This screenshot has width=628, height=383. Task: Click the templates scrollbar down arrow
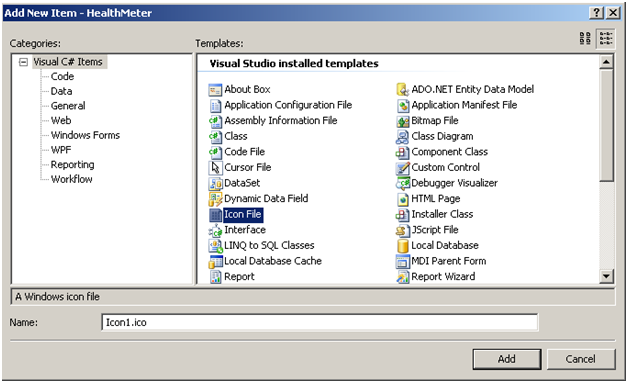(606, 276)
